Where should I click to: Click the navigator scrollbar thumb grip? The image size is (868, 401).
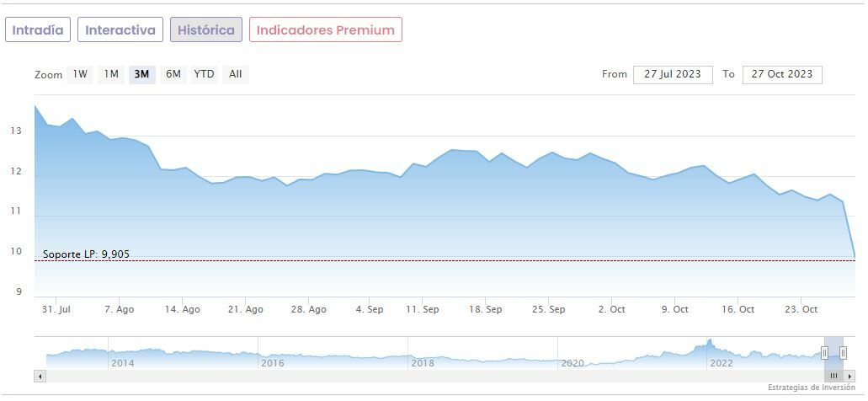coord(833,375)
